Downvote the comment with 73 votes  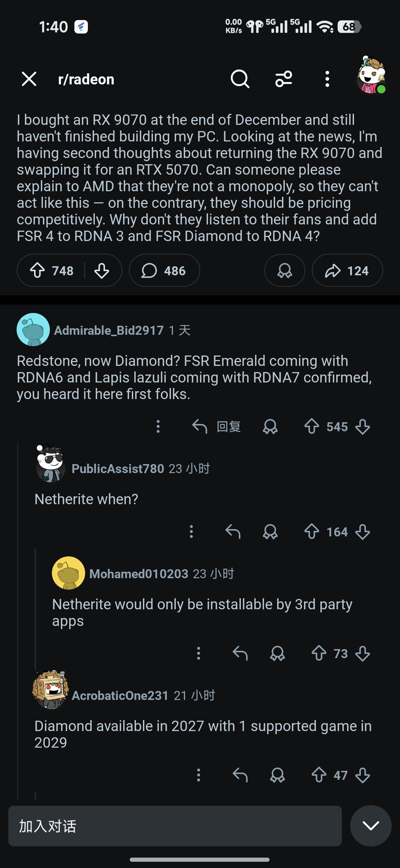tap(363, 654)
